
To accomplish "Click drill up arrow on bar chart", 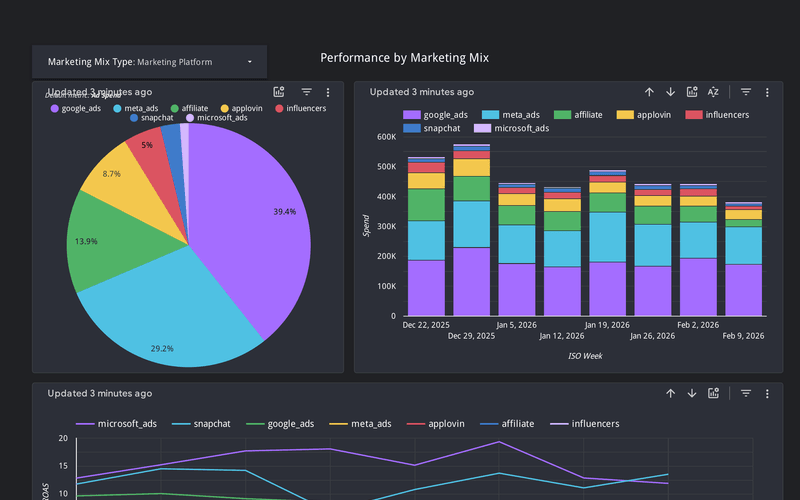I will (649, 92).
